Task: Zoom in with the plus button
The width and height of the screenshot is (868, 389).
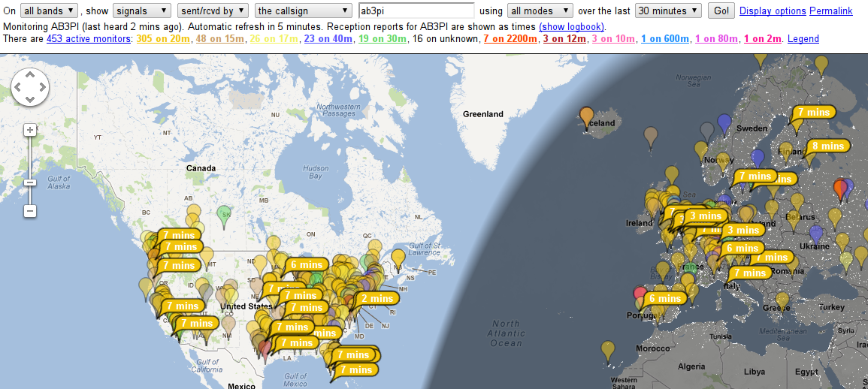Action: pyautogui.click(x=31, y=130)
